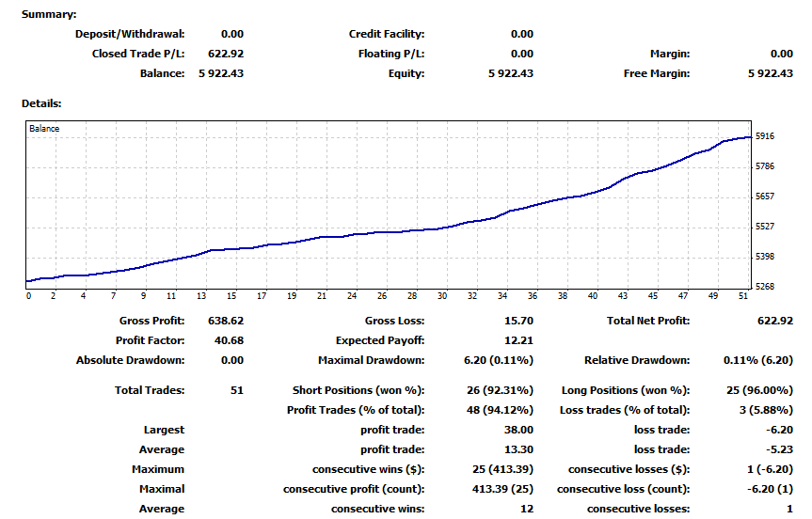This screenshot has height=519, width=812.
Task: Click trade number 51 on the chart axis
Action: [x=743, y=296]
